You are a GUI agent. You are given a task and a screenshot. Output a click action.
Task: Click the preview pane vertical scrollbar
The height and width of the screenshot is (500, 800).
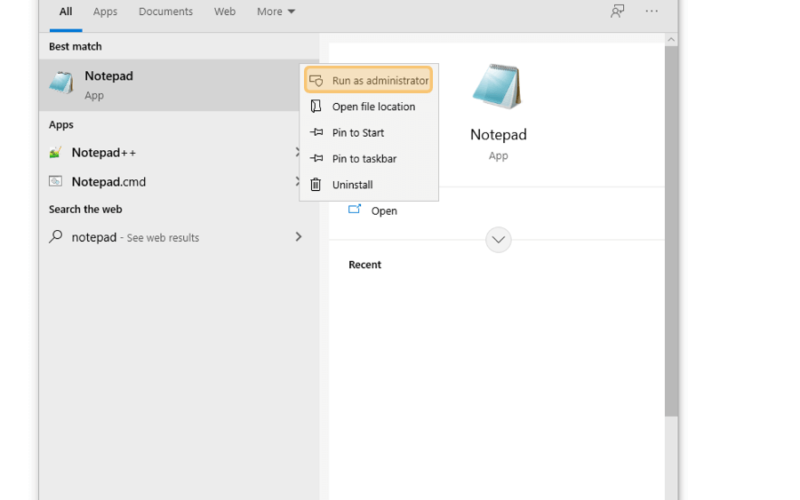tap(671, 231)
